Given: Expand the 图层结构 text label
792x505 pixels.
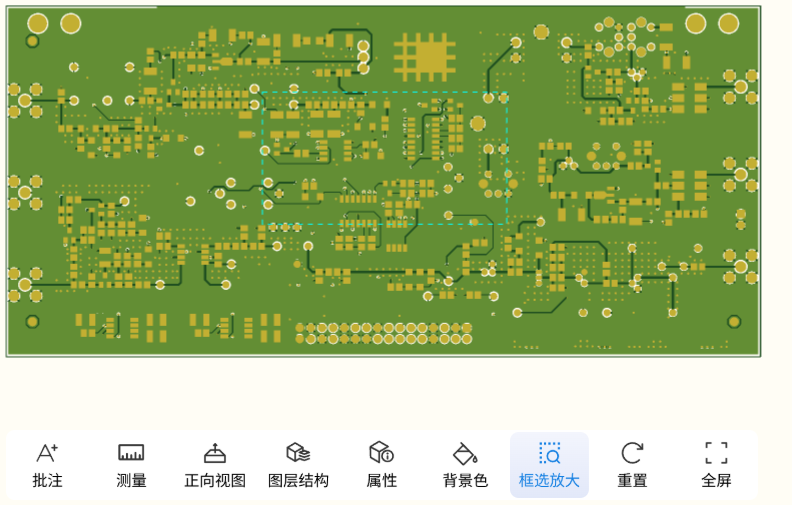Looking at the screenshot, I should pos(298,481).
